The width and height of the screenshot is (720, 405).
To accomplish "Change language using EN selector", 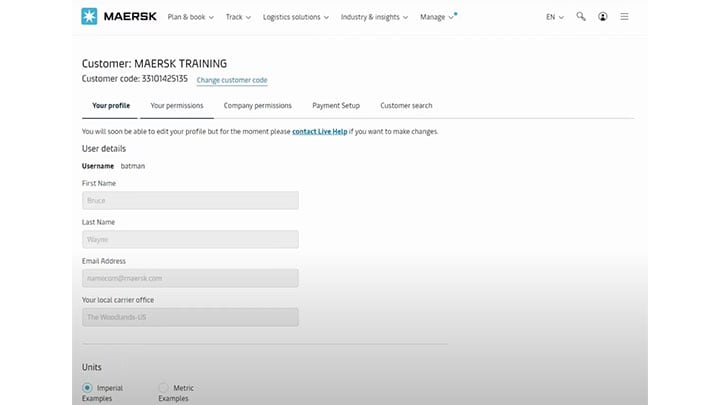I will pos(554,17).
